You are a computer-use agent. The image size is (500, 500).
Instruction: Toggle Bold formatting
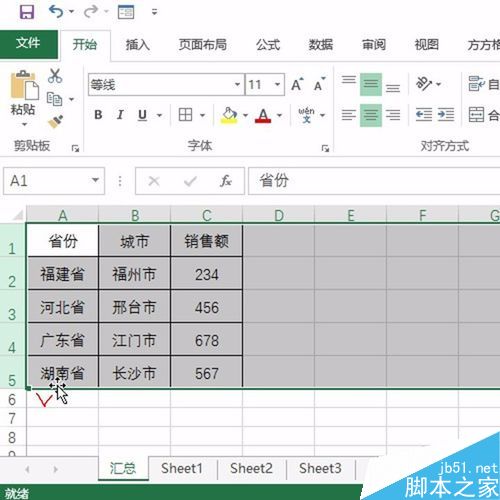(98, 115)
